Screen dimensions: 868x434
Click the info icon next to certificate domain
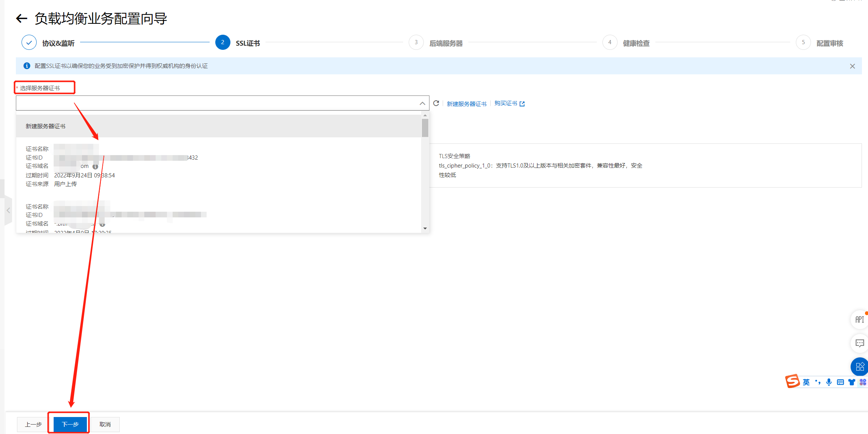coord(95,166)
